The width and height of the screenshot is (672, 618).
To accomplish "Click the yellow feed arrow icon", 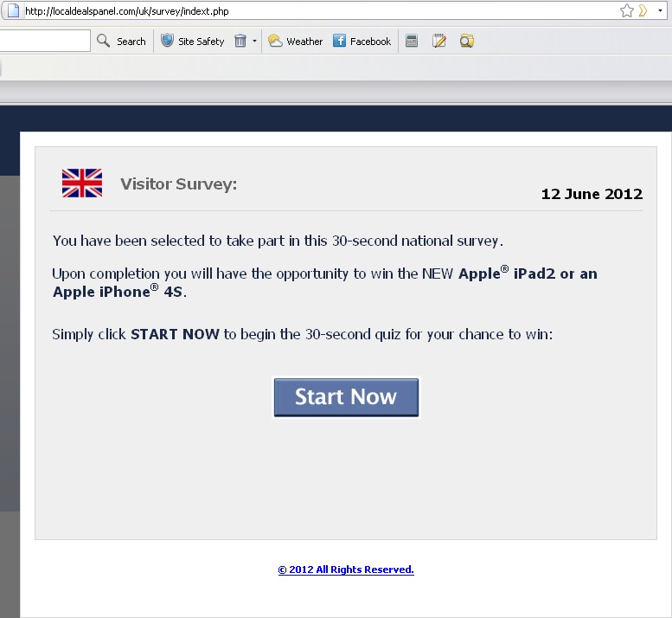I will click(x=643, y=10).
